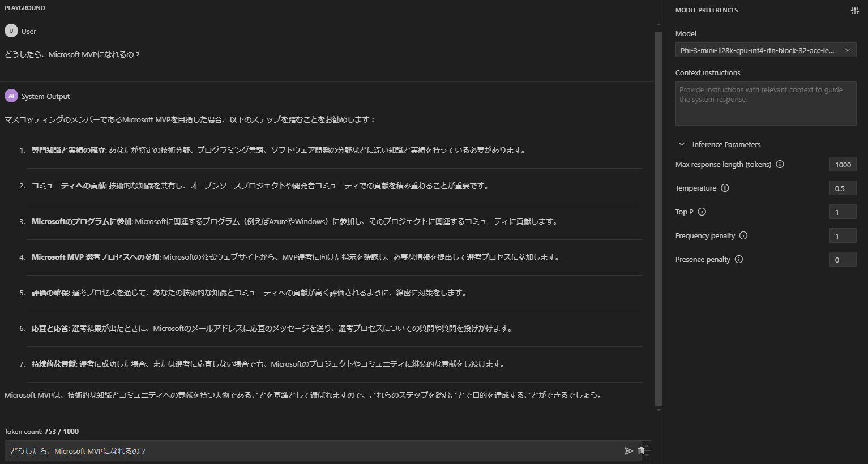Click the AI System Output avatar

click(x=11, y=96)
